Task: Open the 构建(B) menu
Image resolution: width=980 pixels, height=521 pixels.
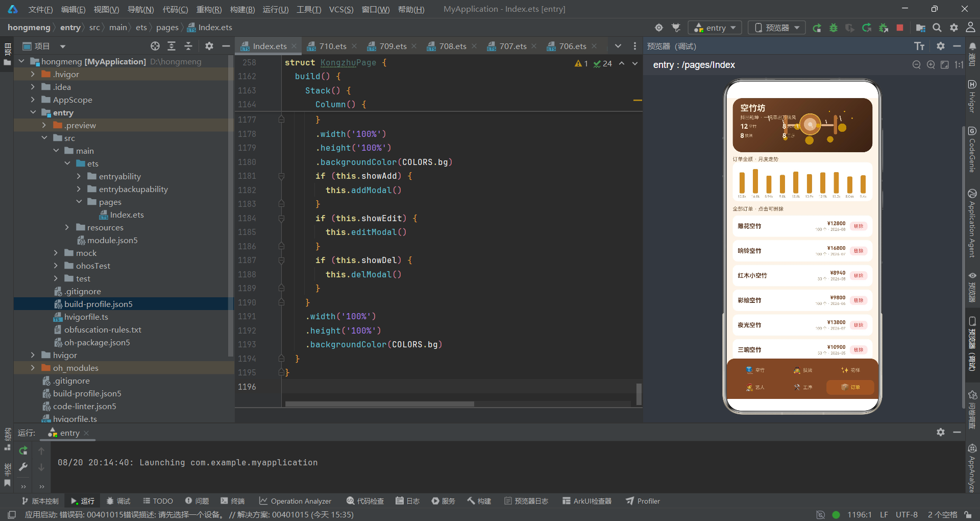Action: pyautogui.click(x=242, y=9)
